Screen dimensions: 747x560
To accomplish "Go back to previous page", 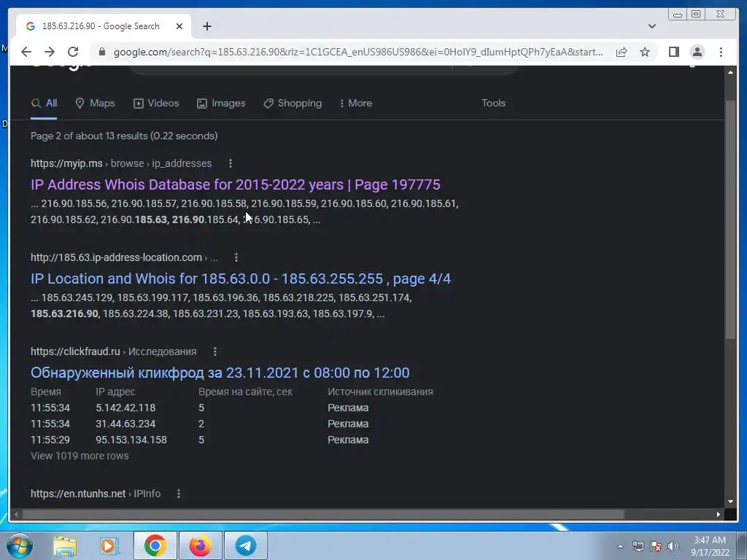I will pyautogui.click(x=26, y=52).
